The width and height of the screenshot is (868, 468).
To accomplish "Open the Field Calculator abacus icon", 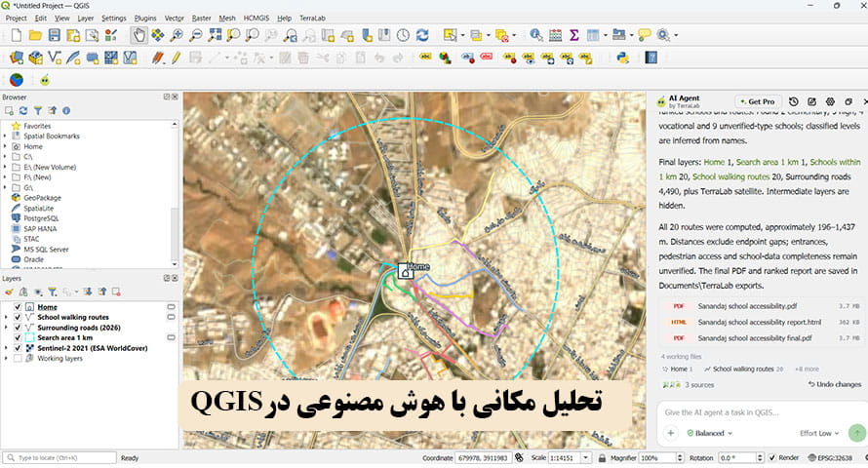I will (555, 35).
